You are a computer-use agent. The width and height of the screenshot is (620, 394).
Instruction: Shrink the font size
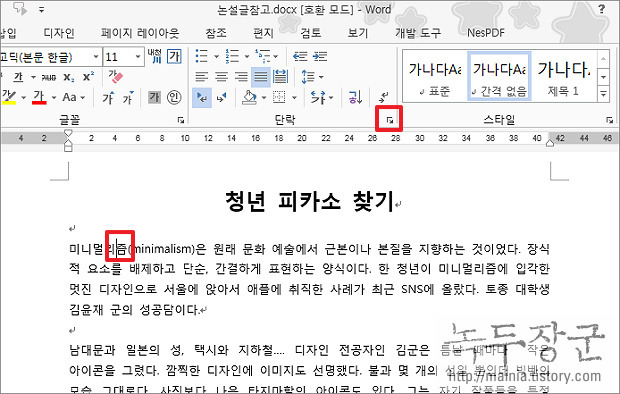point(127,98)
